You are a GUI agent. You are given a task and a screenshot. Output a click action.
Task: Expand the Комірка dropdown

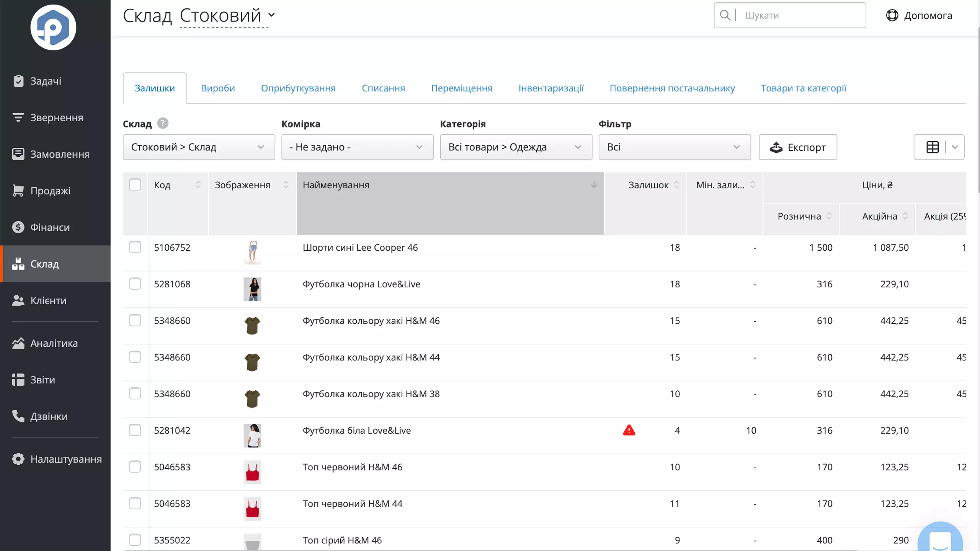[357, 147]
